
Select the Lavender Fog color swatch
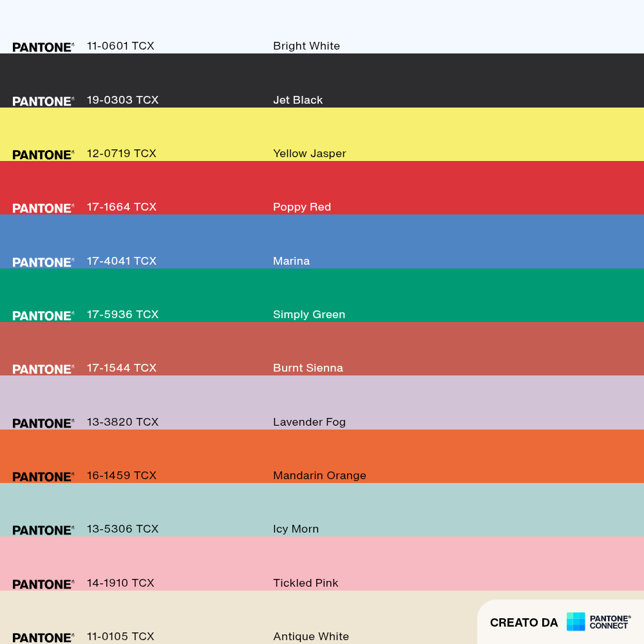(x=322, y=402)
